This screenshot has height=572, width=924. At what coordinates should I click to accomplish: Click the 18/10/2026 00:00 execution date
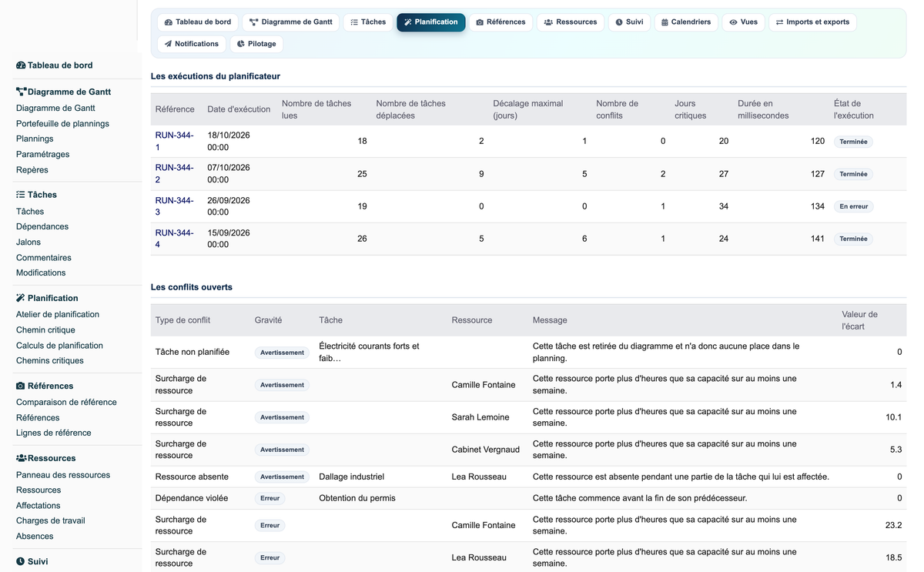click(x=229, y=141)
